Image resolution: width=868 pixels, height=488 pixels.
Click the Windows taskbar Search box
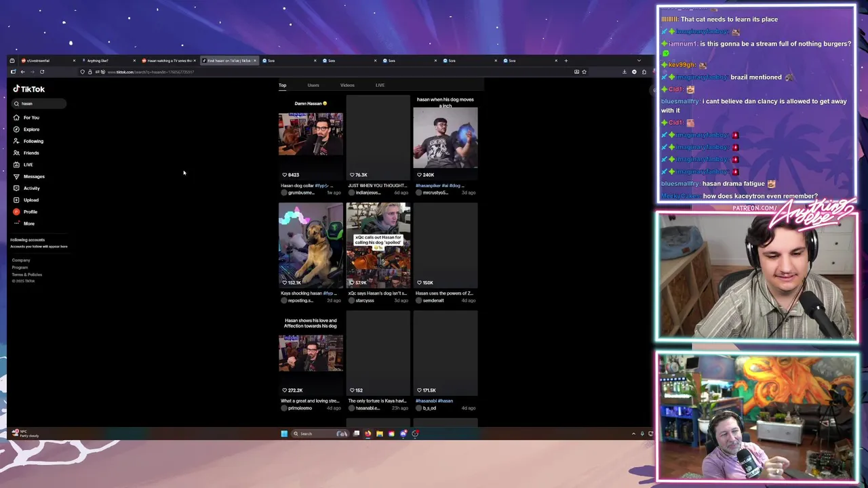click(x=320, y=434)
